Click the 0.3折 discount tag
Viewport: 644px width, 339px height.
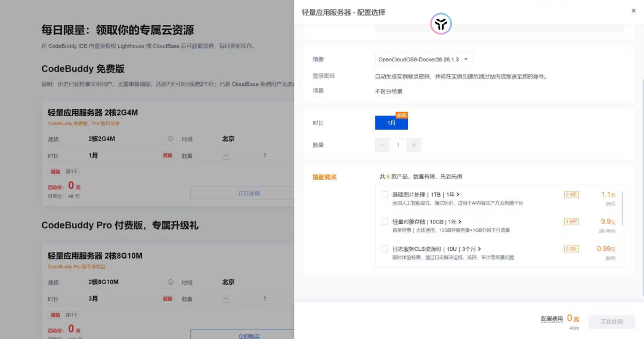point(571,248)
